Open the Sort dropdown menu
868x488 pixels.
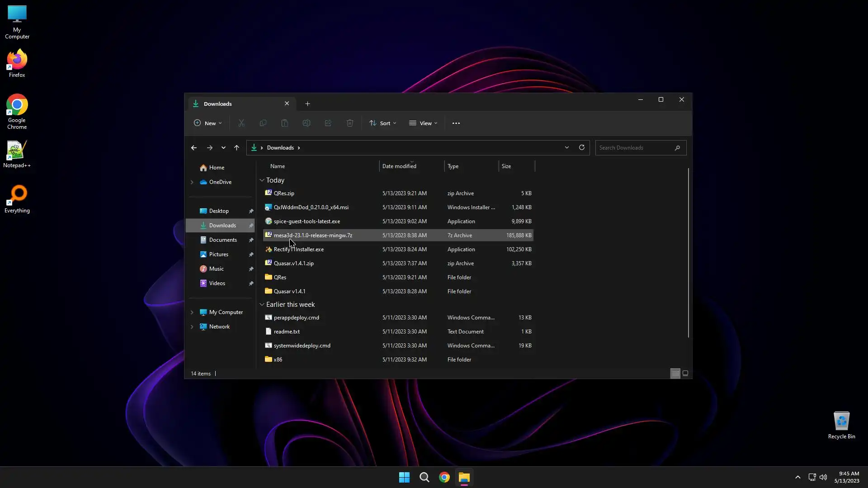tap(383, 123)
